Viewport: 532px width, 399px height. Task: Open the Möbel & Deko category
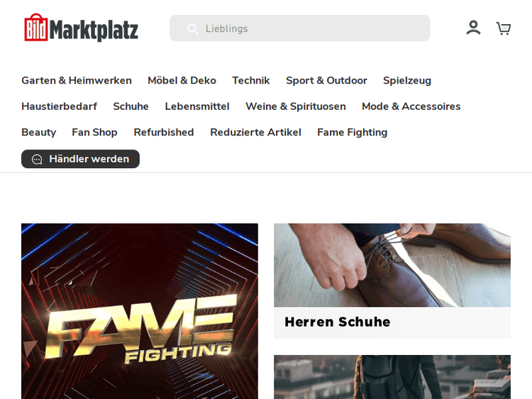point(182,81)
